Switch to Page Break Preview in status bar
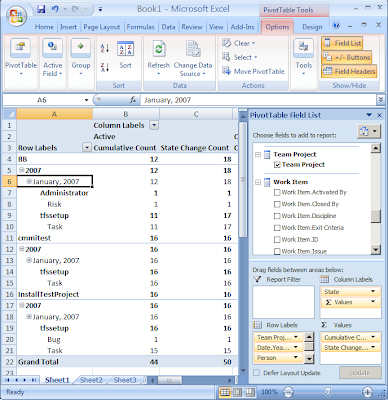The width and height of the screenshot is (388, 400). [250, 392]
